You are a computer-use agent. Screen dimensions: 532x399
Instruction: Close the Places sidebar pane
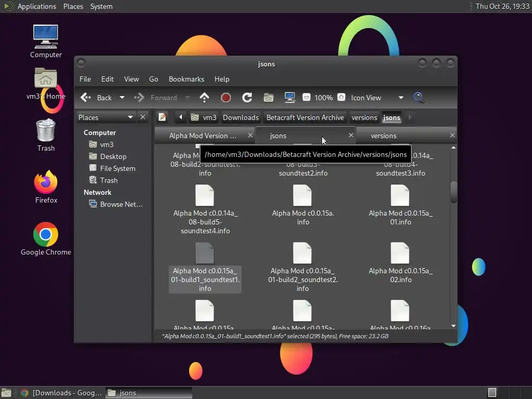pyautogui.click(x=143, y=117)
